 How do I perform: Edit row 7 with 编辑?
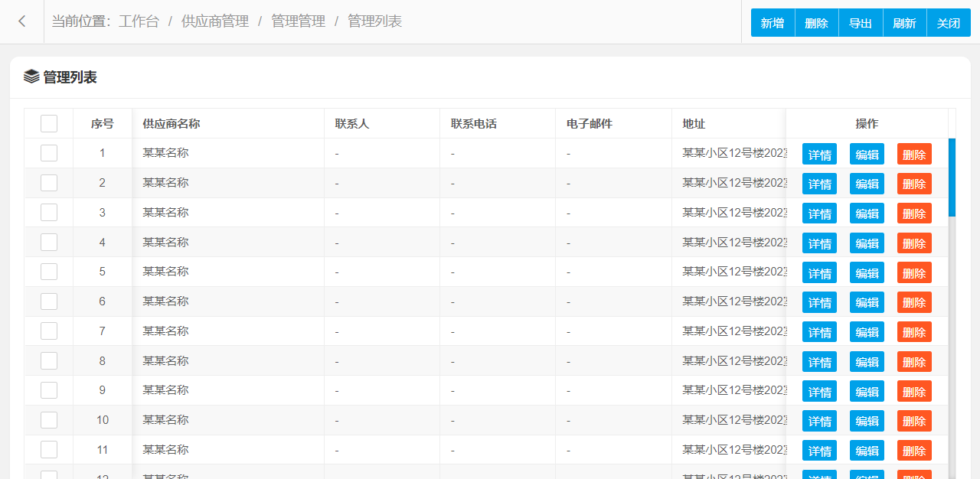pos(867,332)
